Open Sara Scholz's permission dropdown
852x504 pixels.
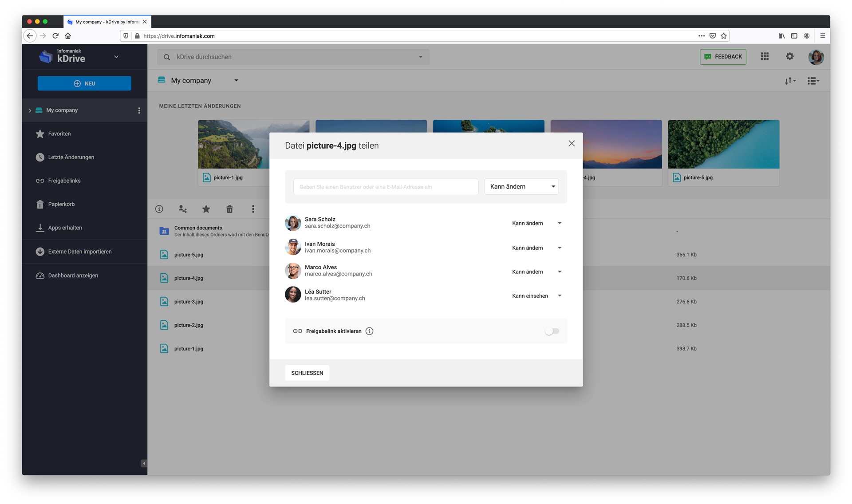pyautogui.click(x=536, y=223)
